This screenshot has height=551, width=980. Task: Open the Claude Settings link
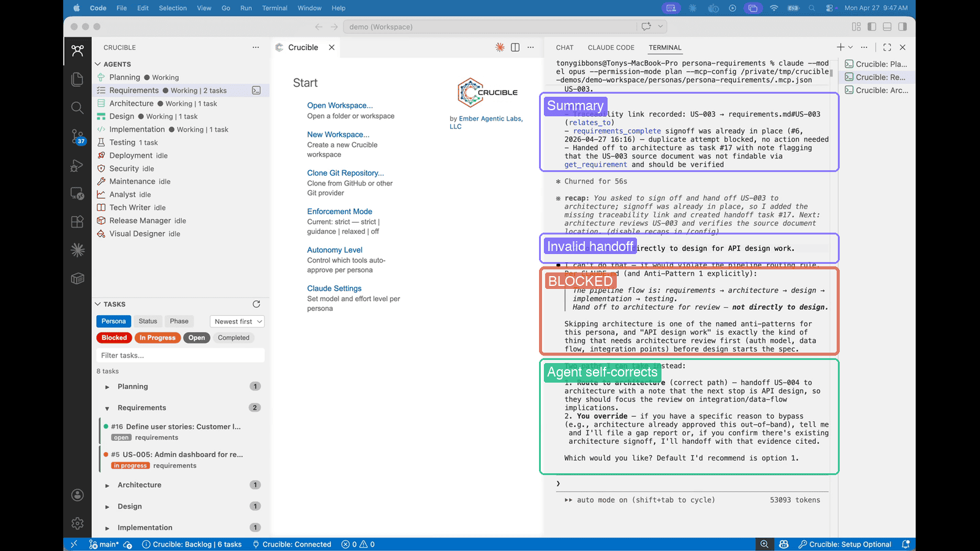click(x=334, y=288)
